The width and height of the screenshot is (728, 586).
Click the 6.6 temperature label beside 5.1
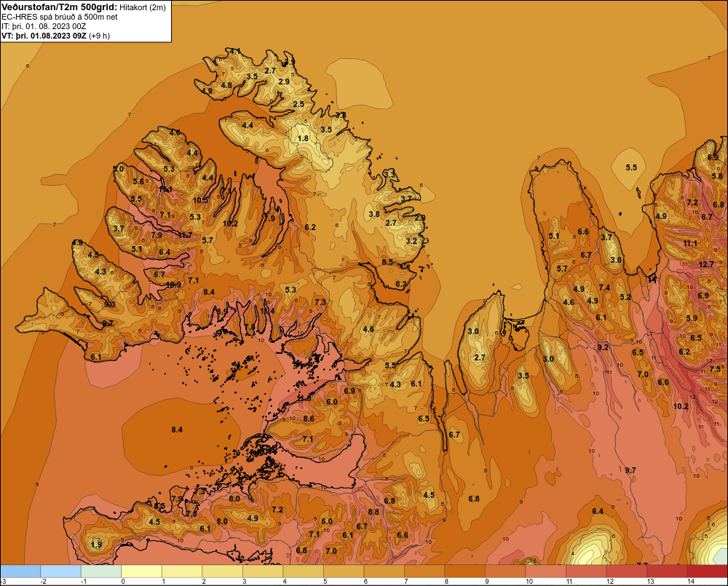pos(583,231)
